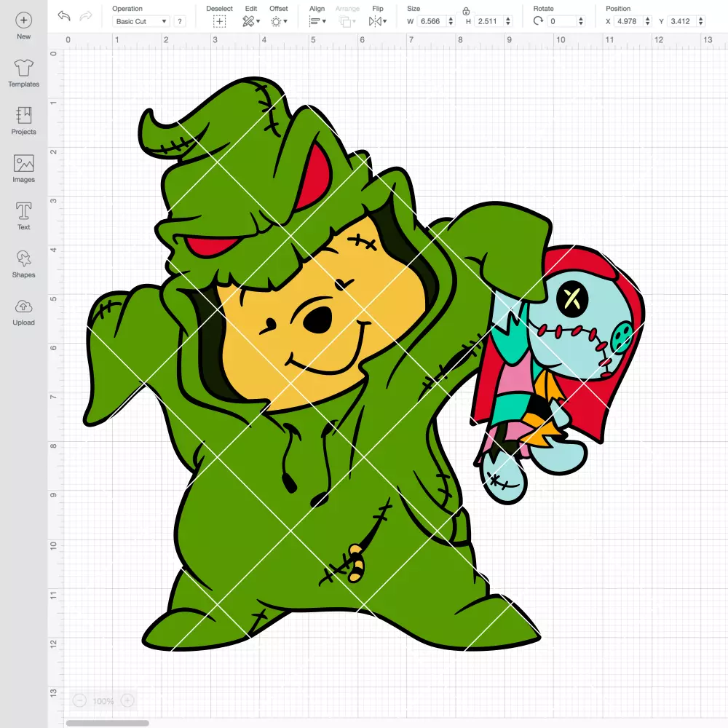The image size is (728, 728).
Task: Open the Arrange options icon
Action: 345,21
